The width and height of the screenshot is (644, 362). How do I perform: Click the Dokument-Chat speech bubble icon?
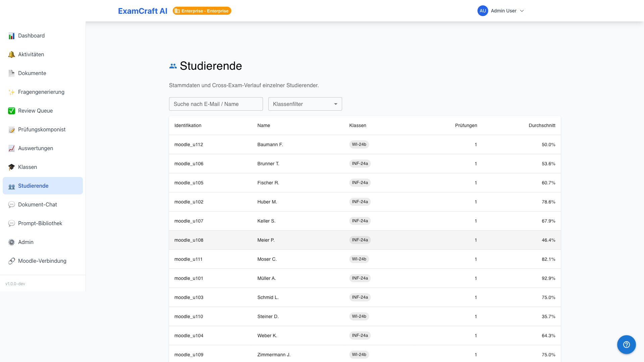pos(11,205)
